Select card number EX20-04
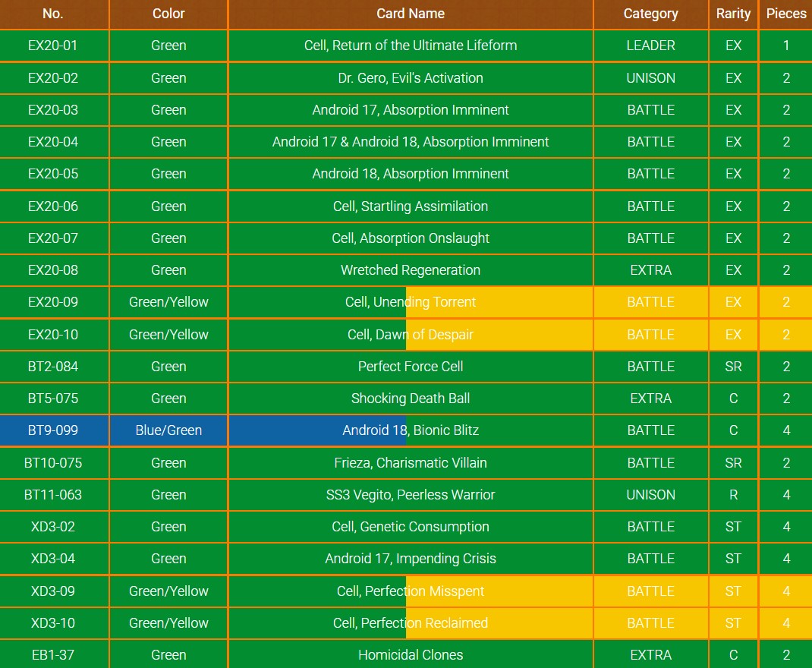Viewport: 812px width, 668px height. coord(53,142)
